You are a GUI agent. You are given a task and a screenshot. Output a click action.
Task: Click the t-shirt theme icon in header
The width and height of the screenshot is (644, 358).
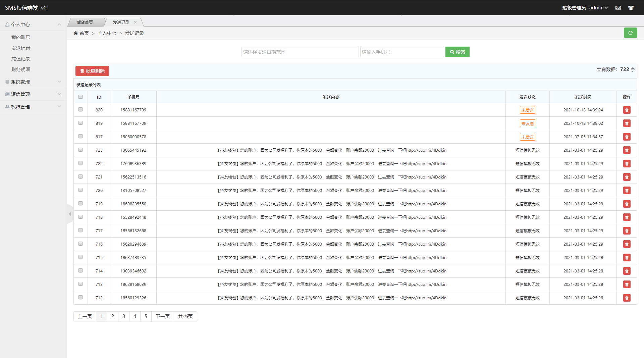[x=631, y=8]
